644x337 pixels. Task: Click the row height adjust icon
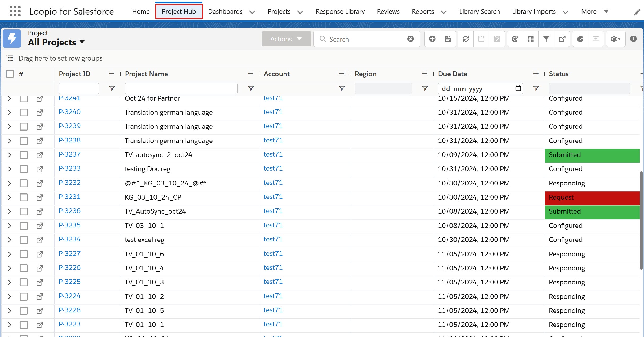(x=596, y=39)
